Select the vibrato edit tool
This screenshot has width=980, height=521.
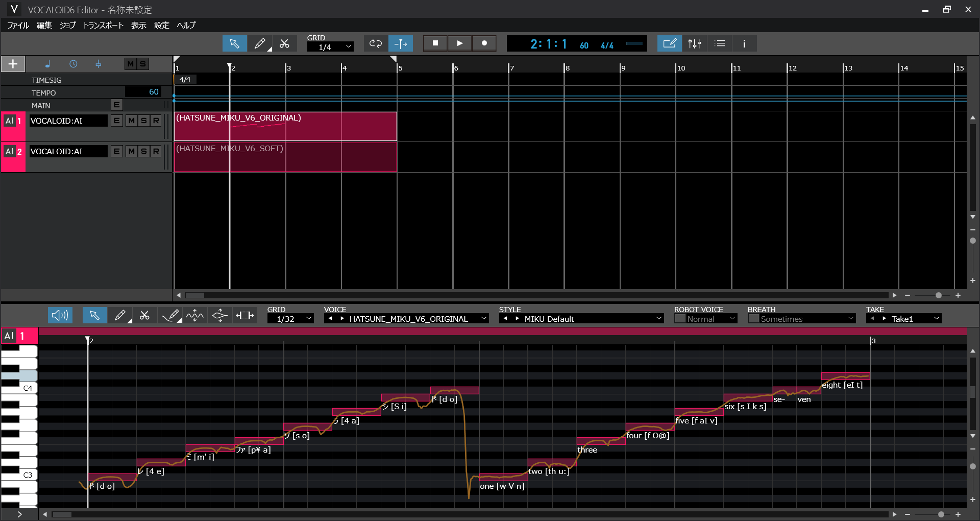pos(195,316)
